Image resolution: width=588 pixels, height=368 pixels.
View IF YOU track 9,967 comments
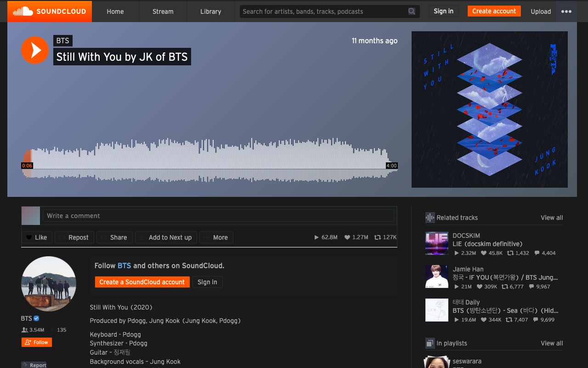[x=539, y=287]
